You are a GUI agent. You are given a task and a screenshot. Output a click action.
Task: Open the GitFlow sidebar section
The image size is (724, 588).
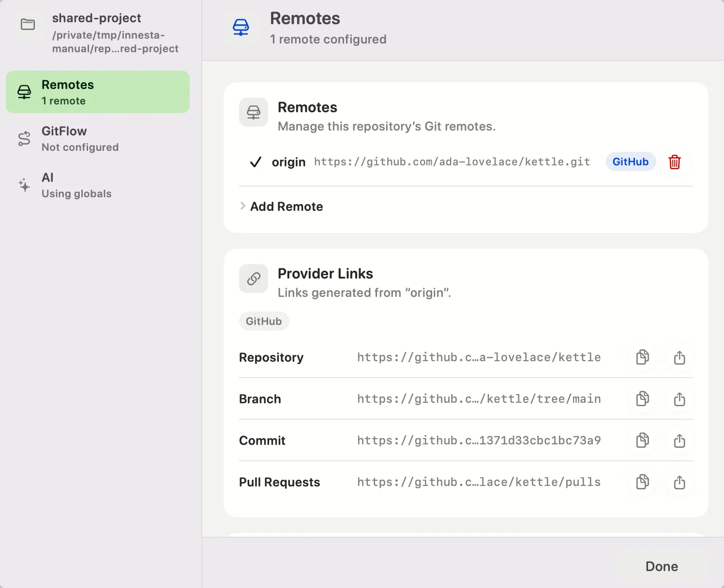pos(98,139)
